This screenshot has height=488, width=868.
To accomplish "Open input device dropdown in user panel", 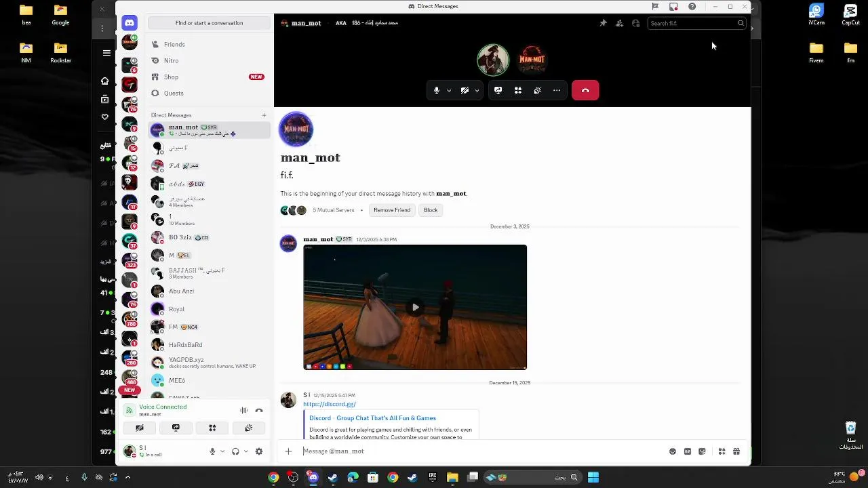I will click(222, 451).
